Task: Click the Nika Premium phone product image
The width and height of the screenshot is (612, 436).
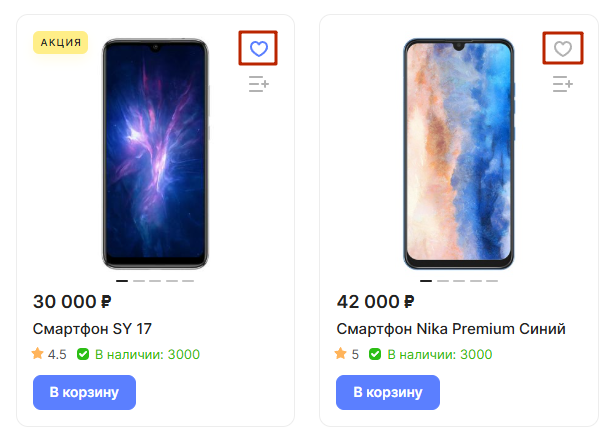Action: 459,154
